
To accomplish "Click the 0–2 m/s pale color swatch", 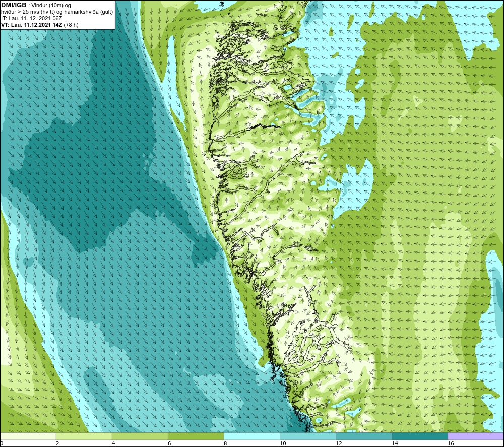I will tap(28, 436).
